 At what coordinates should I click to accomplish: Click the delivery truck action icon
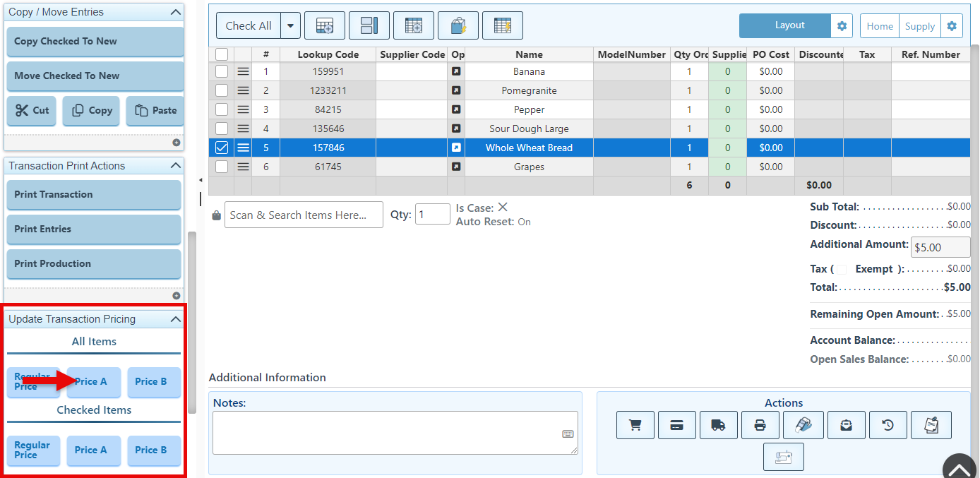[x=718, y=425]
